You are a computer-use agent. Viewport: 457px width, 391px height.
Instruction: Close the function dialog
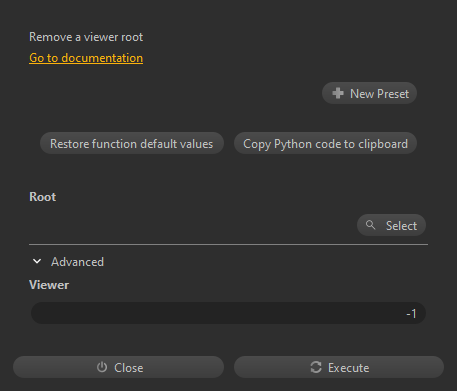[118, 367]
